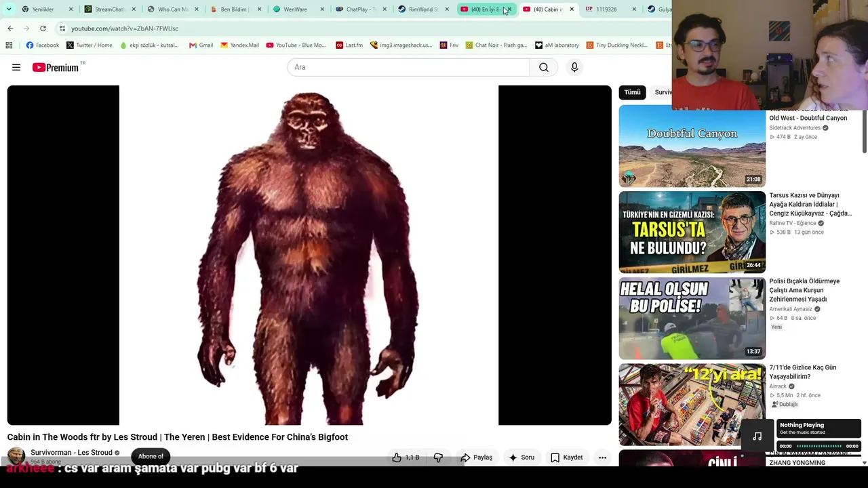The height and width of the screenshot is (488, 868).
Task: Open the Gmail bookmark
Action: click(x=201, y=45)
